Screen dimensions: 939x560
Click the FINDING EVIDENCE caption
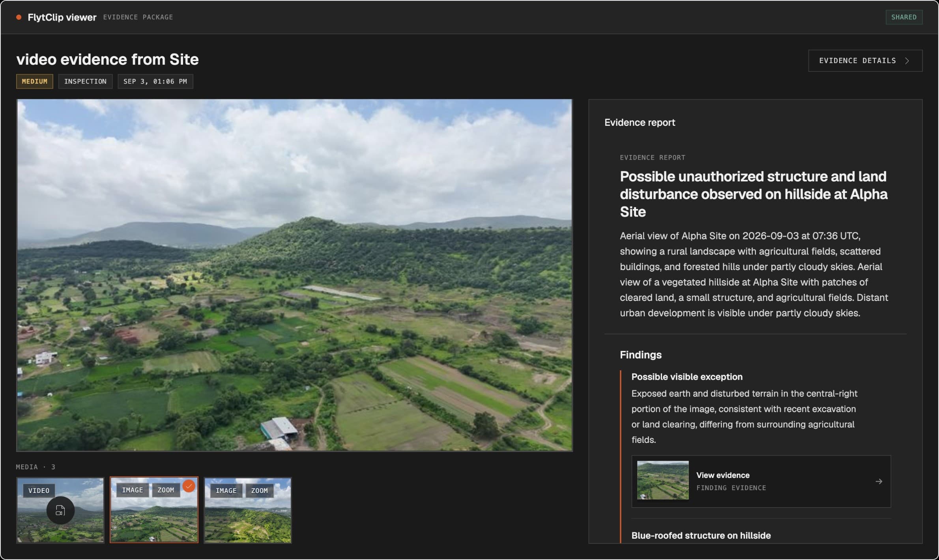pyautogui.click(x=731, y=488)
